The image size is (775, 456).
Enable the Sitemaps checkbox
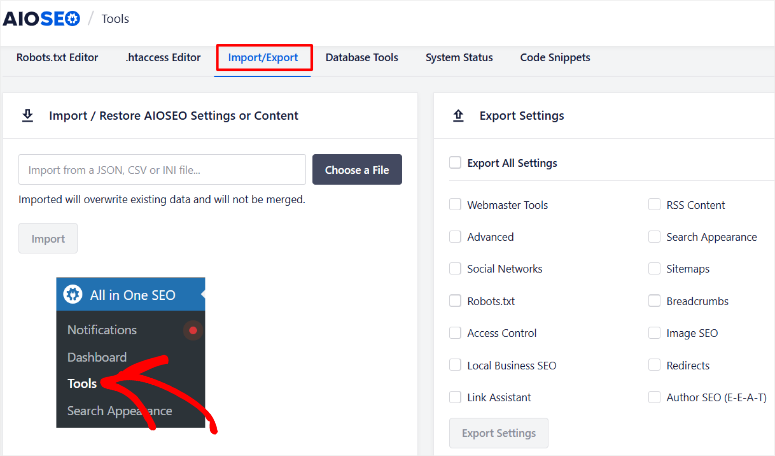[654, 269]
